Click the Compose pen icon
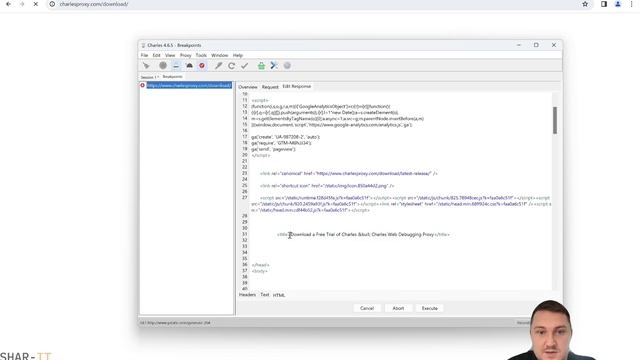The image size is (640, 360). [x=219, y=66]
